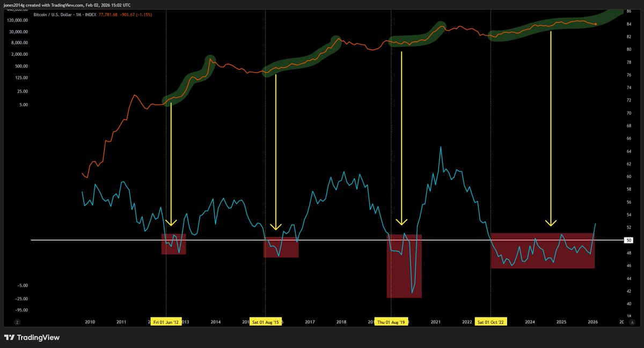Screen dimensions: 644x348
Task: Click the 2,000.00 label on left price scale
Action: (x=20, y=55)
